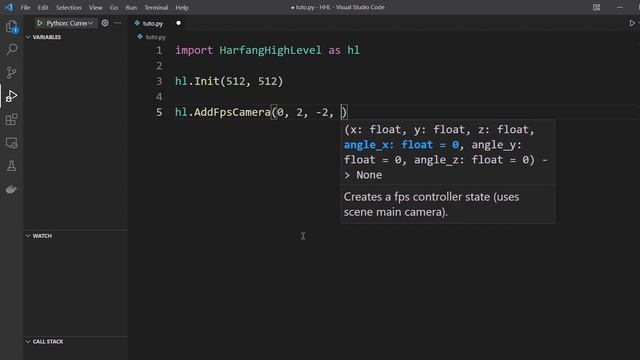Click line number 5 in the gutter

[x=159, y=112]
